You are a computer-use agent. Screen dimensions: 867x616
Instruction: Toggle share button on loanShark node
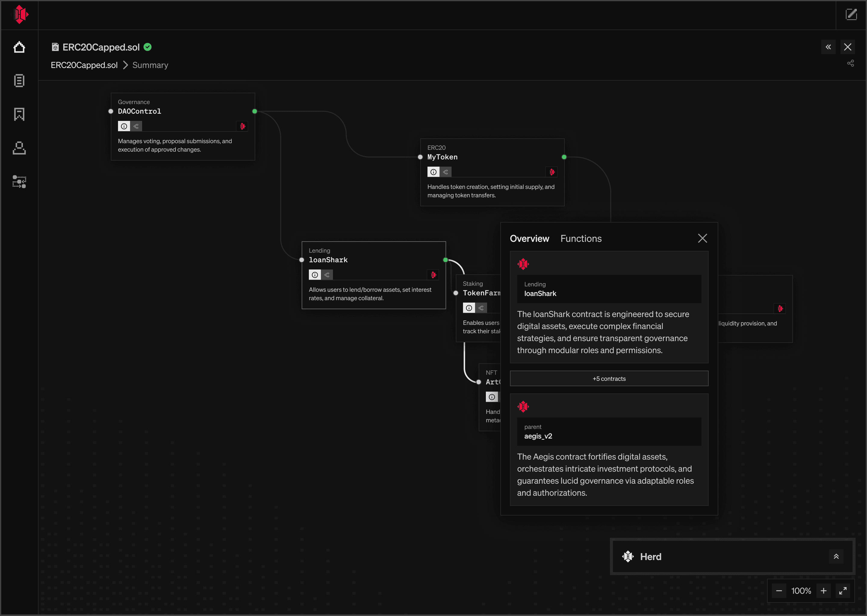pyautogui.click(x=327, y=275)
